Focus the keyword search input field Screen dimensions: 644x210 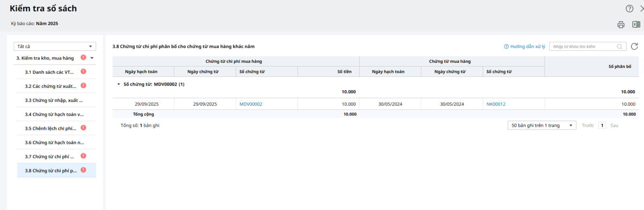click(x=583, y=47)
